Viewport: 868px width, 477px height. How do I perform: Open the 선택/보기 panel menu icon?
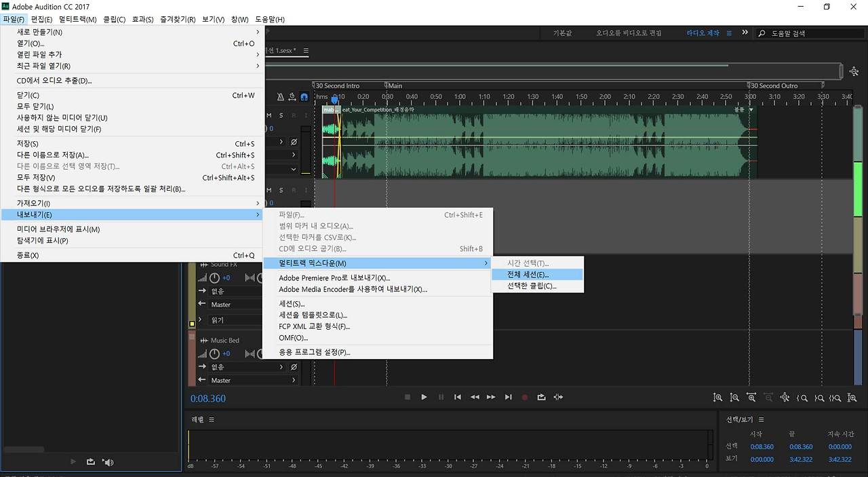click(762, 420)
